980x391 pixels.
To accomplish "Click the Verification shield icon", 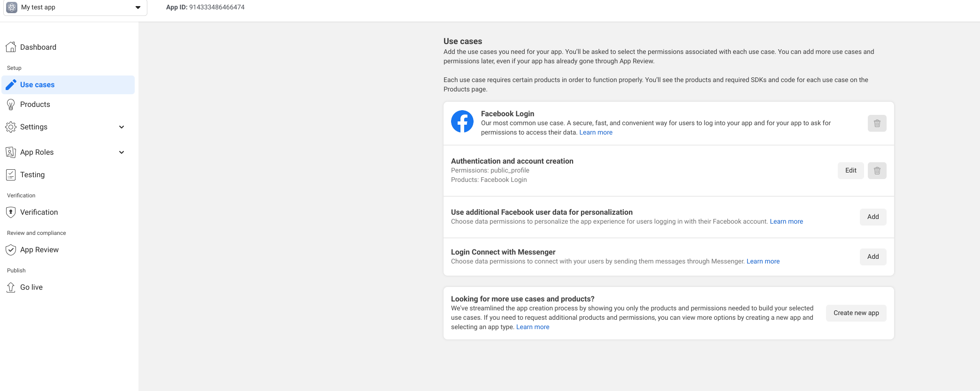I will click(11, 212).
